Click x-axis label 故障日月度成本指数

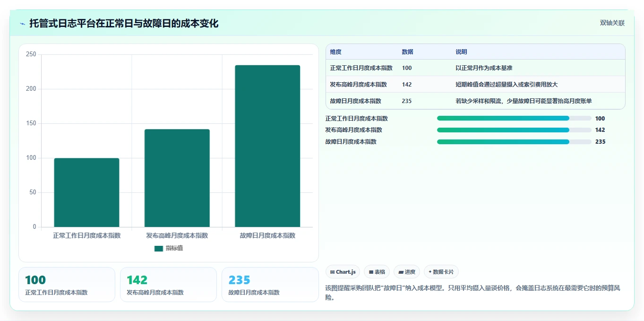[x=267, y=235]
